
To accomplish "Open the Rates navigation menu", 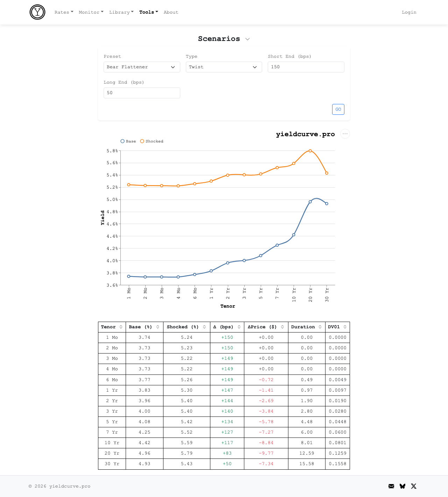I will pos(64,12).
